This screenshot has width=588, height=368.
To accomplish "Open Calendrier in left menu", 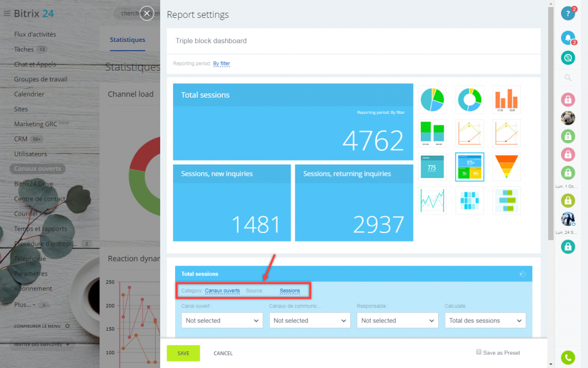I will (29, 94).
